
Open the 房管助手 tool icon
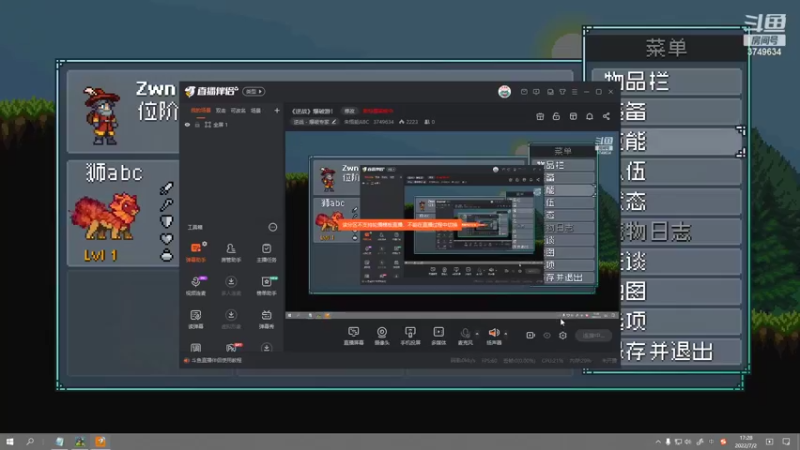click(x=231, y=253)
